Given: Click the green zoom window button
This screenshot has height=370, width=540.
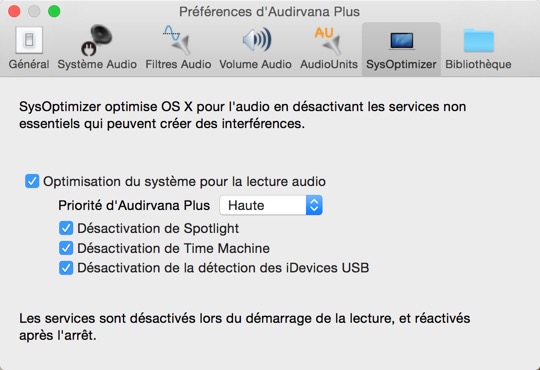Looking at the screenshot, I should click(54, 11).
